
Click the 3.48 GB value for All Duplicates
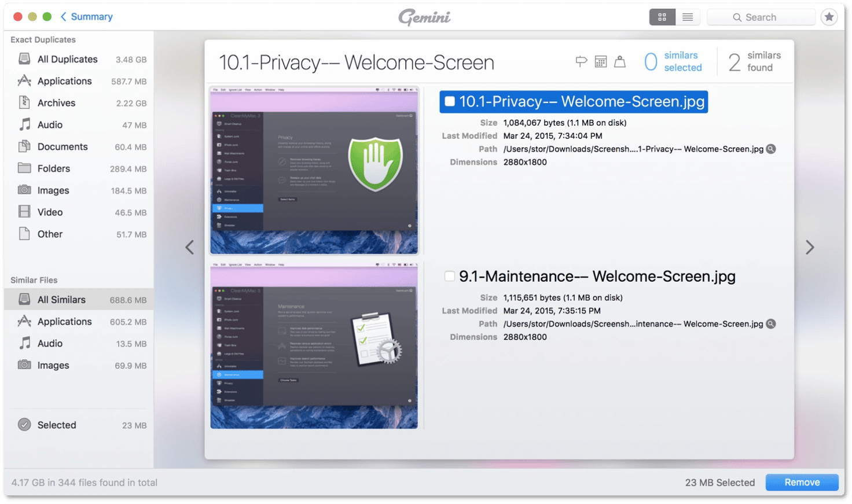[131, 60]
